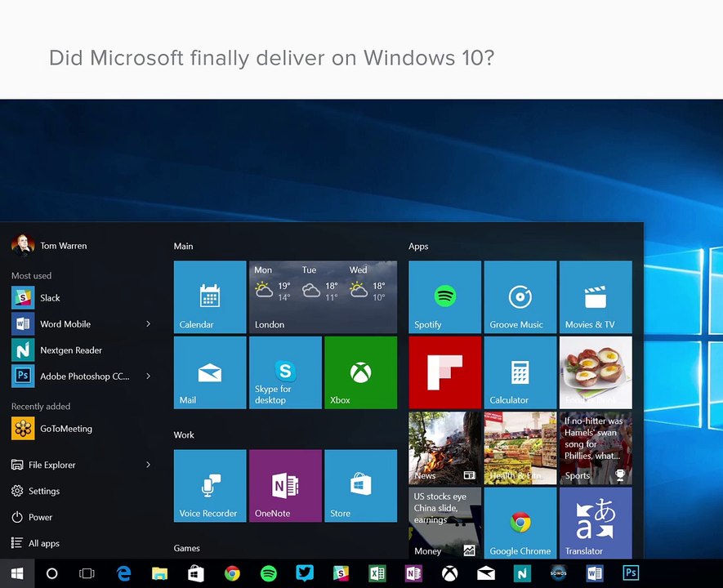Click the Work group heading

tap(184, 434)
